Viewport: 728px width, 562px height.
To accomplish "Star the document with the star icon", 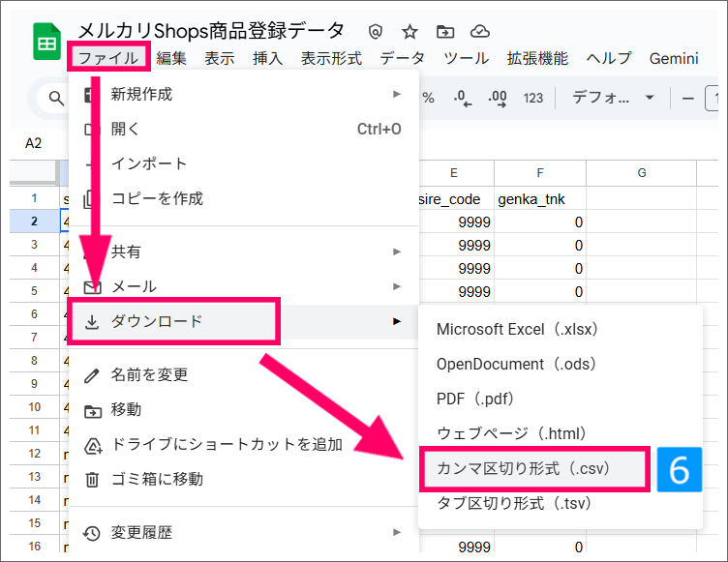I will (x=409, y=32).
